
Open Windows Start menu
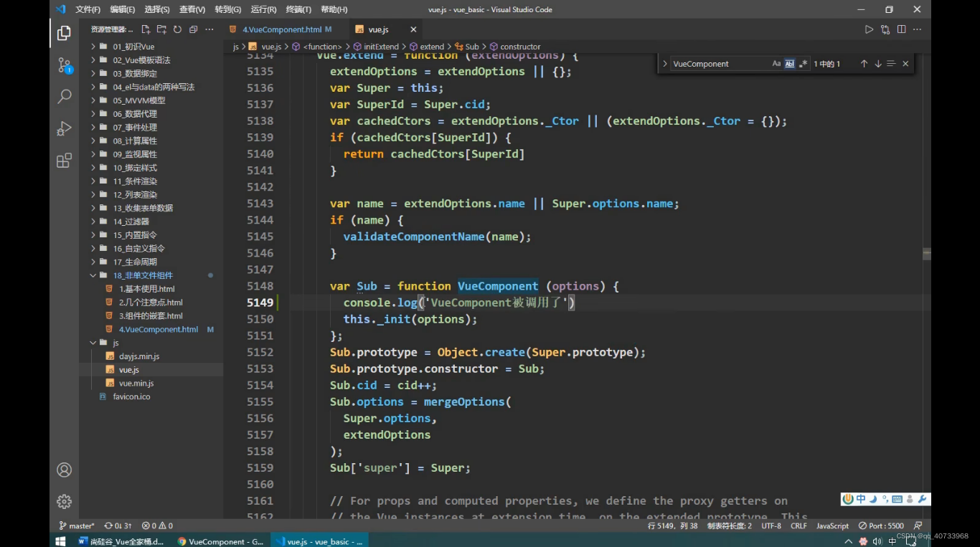pos(60,541)
